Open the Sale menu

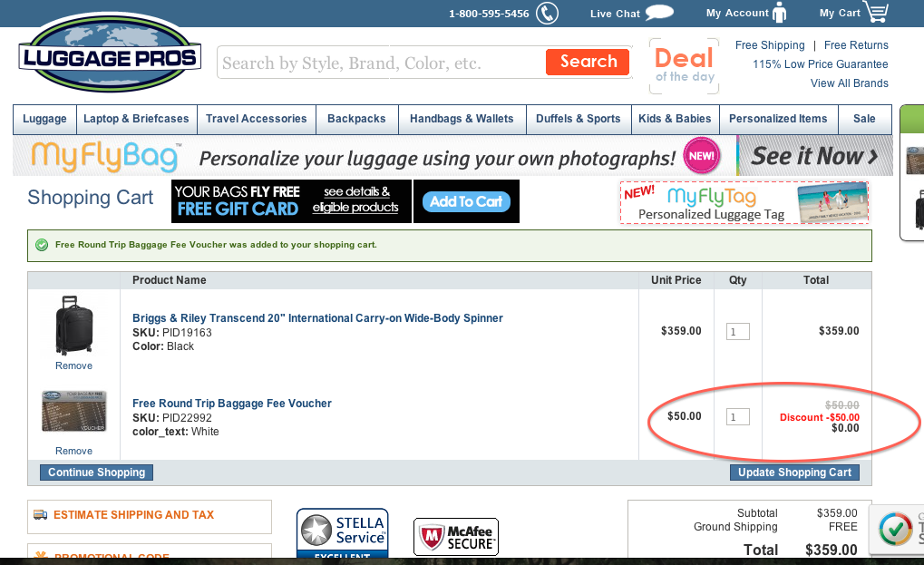coord(864,119)
